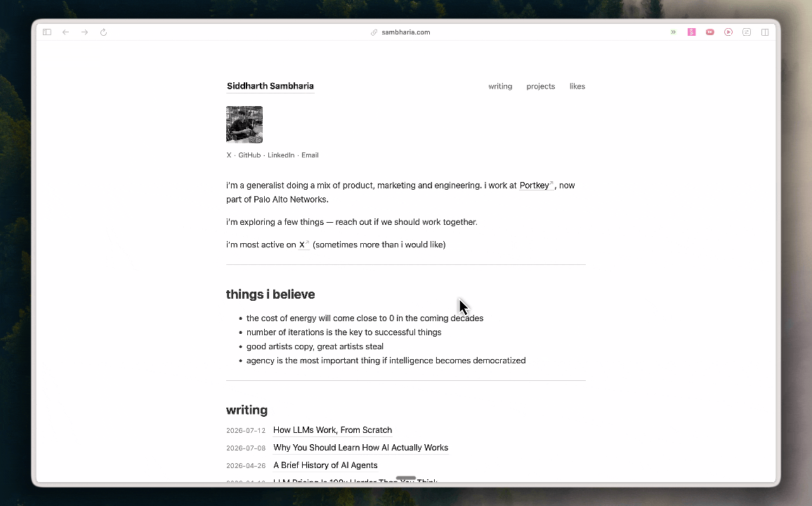Click the circular play extension icon
Image resolution: width=812 pixels, height=506 pixels.
[728, 32]
